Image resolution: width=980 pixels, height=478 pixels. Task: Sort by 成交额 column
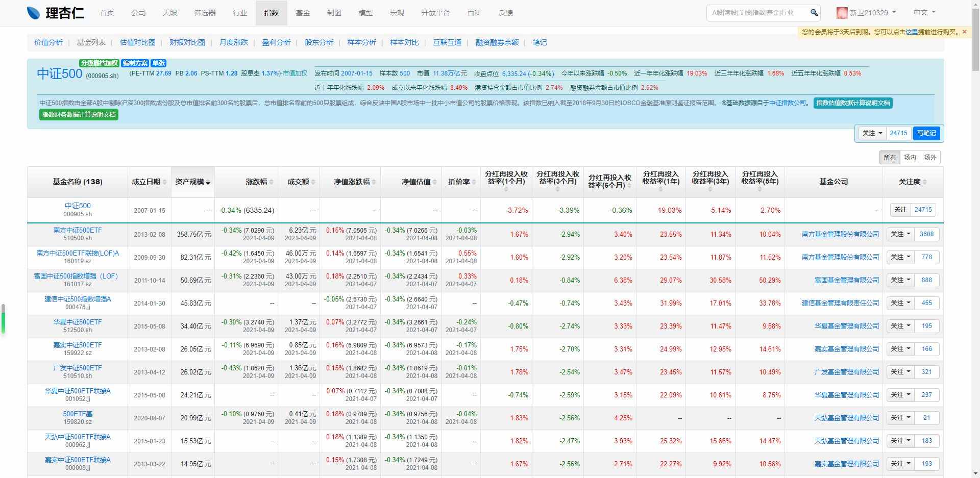(x=313, y=182)
